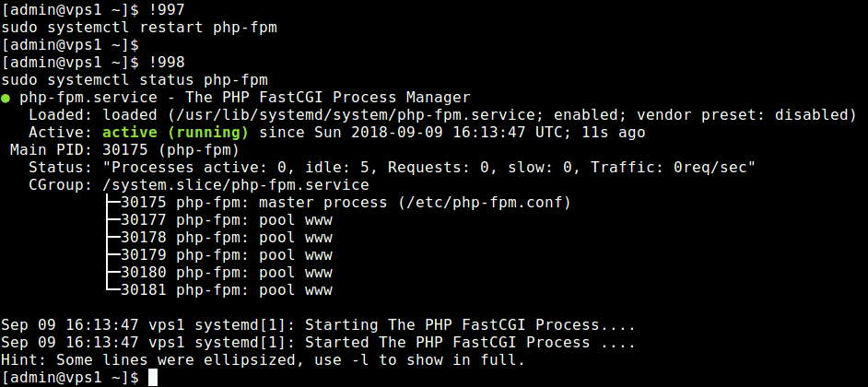Click the last pool www process 30181
Image resolution: width=868 pixels, height=387 pixels.
pos(226,290)
